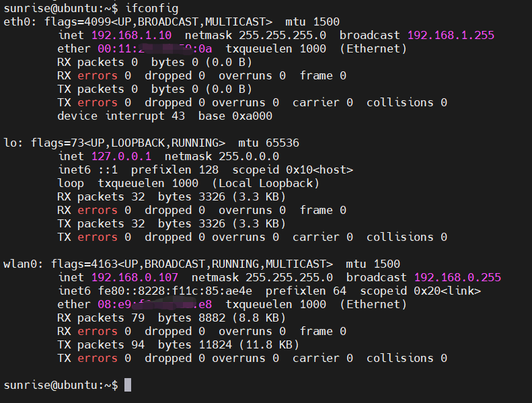532x403 pixels.
Task: Select the wlan0 IP address 192.168.0.107
Action: pyautogui.click(x=135, y=277)
